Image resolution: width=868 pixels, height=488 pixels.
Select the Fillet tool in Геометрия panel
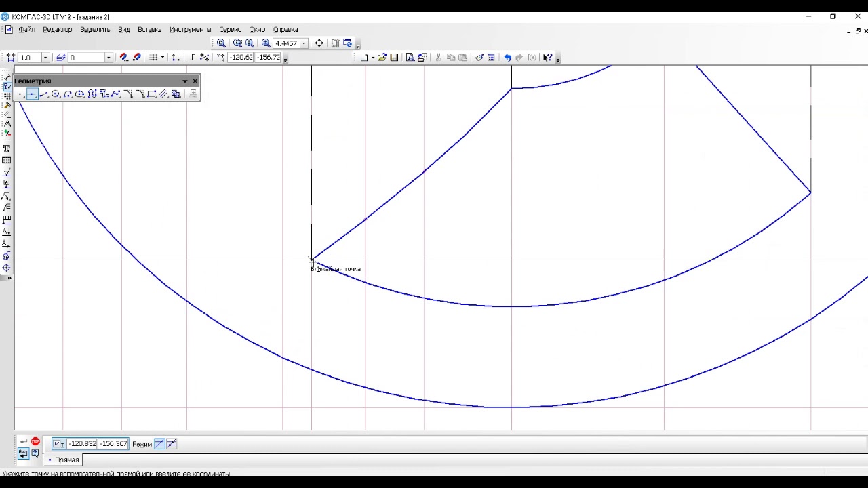(140, 94)
